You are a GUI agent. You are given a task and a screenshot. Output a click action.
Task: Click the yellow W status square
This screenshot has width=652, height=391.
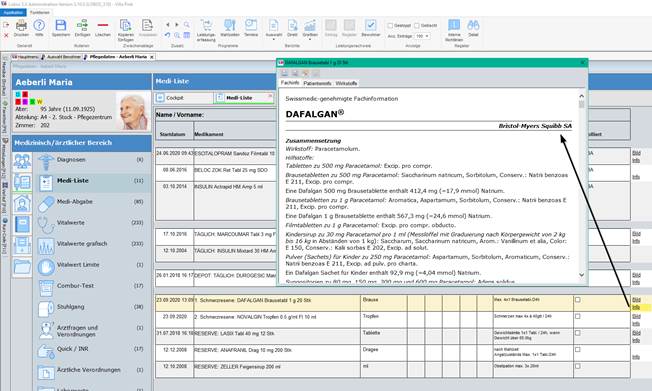pyautogui.click(x=40, y=101)
